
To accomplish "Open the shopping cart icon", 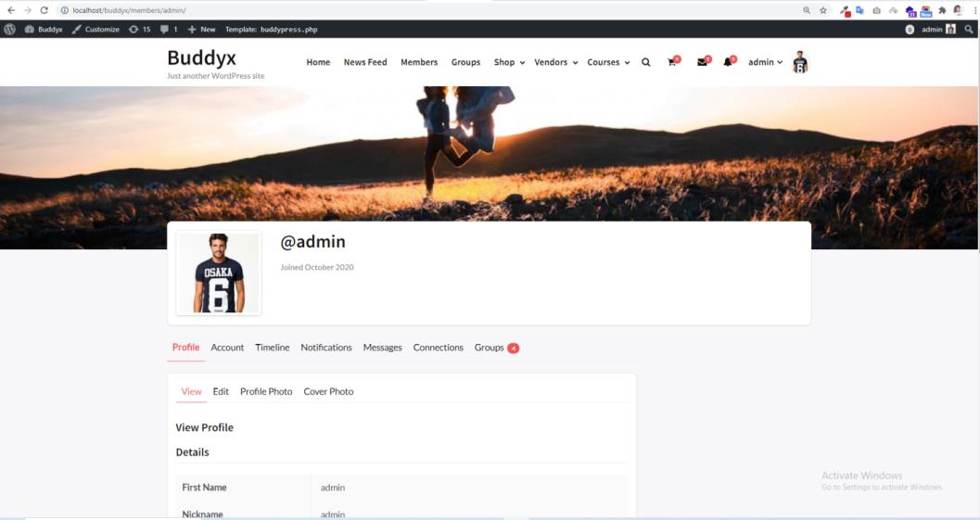I will (672, 61).
